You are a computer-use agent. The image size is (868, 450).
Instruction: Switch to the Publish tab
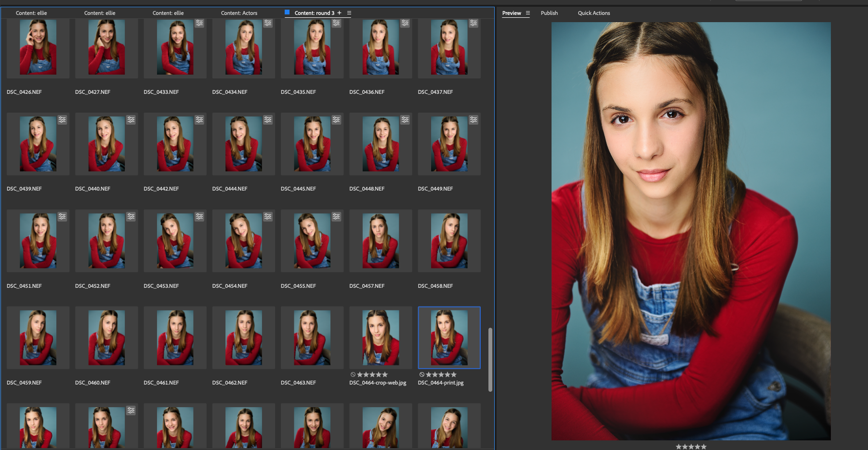(549, 13)
